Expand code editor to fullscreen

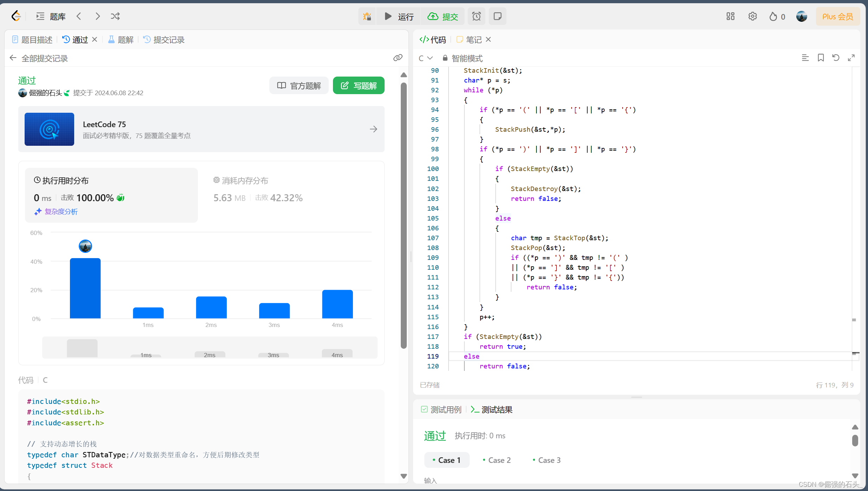851,58
